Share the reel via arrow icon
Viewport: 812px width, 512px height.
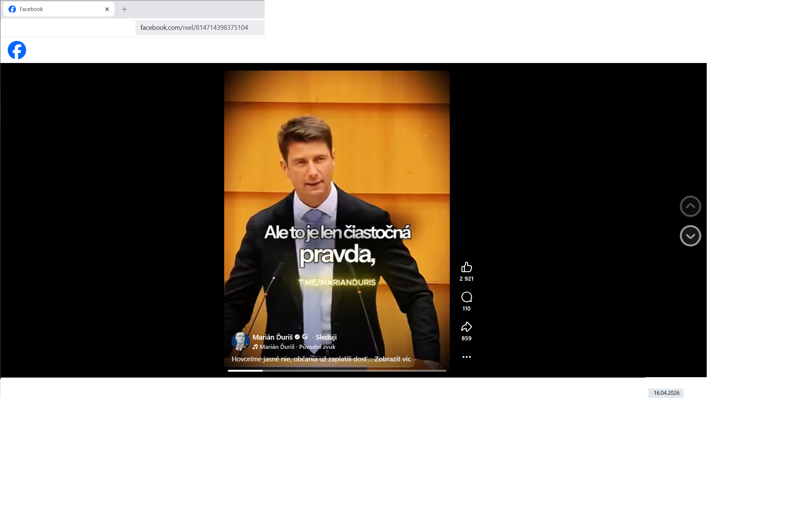pyautogui.click(x=466, y=327)
